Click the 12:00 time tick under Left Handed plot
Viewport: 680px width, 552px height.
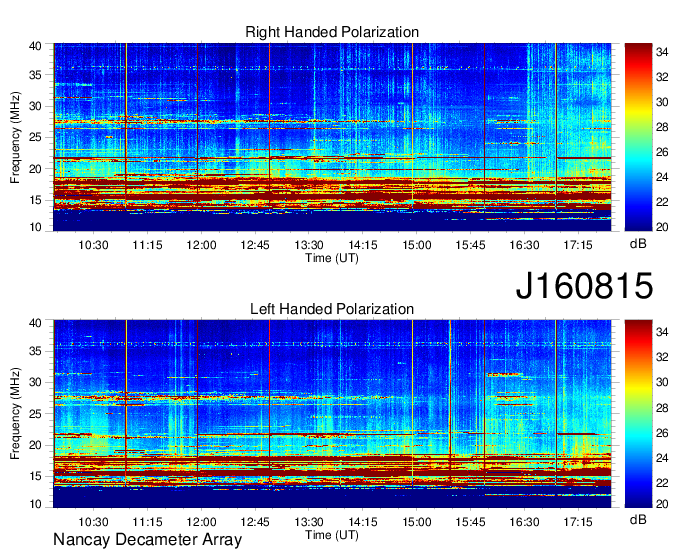[201, 522]
